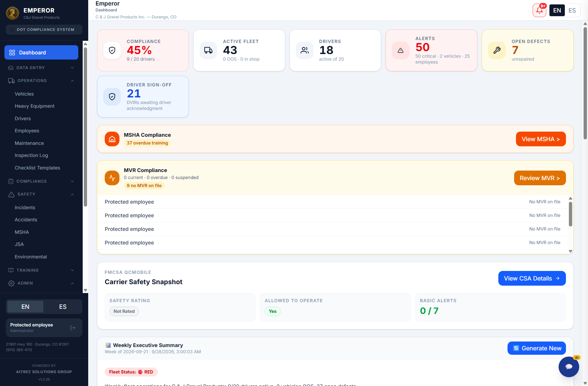Click the main page vertical scrollbar
Viewport: 588px width, 386px height.
coord(585,83)
